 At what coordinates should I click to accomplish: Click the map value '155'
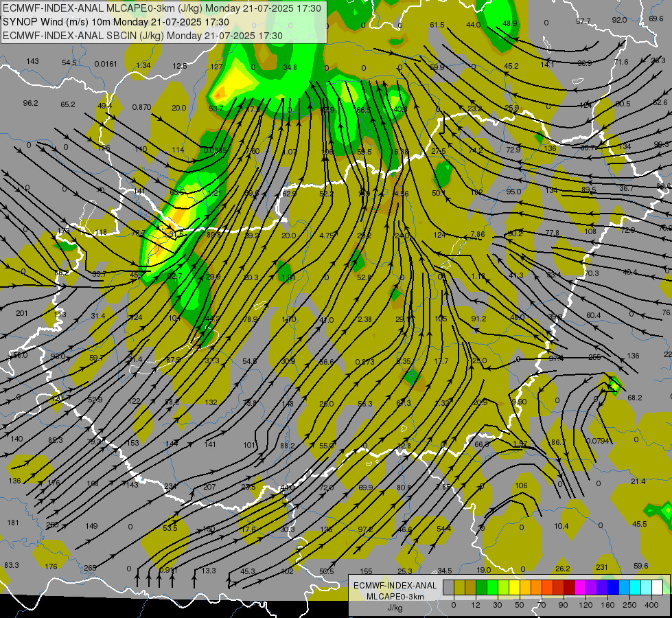pos(366,571)
